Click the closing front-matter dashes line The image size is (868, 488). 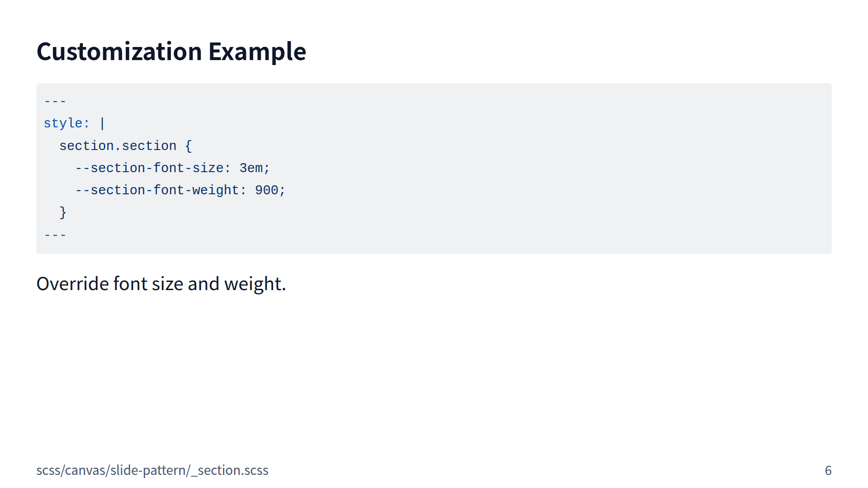(x=55, y=235)
